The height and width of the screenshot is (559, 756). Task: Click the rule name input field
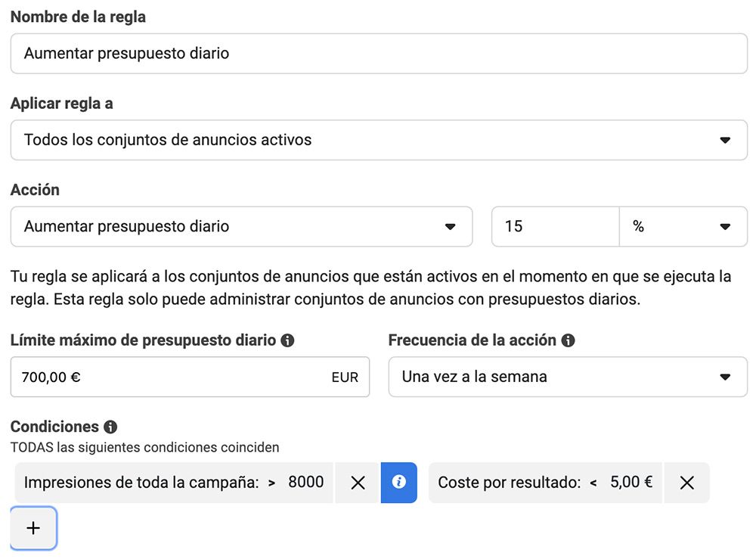pyautogui.click(x=378, y=53)
